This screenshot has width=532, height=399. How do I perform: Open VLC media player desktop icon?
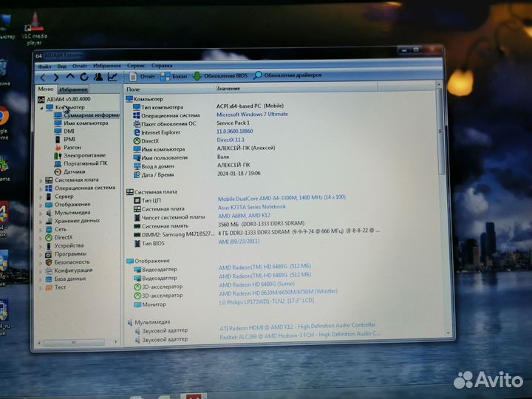[x=34, y=29]
